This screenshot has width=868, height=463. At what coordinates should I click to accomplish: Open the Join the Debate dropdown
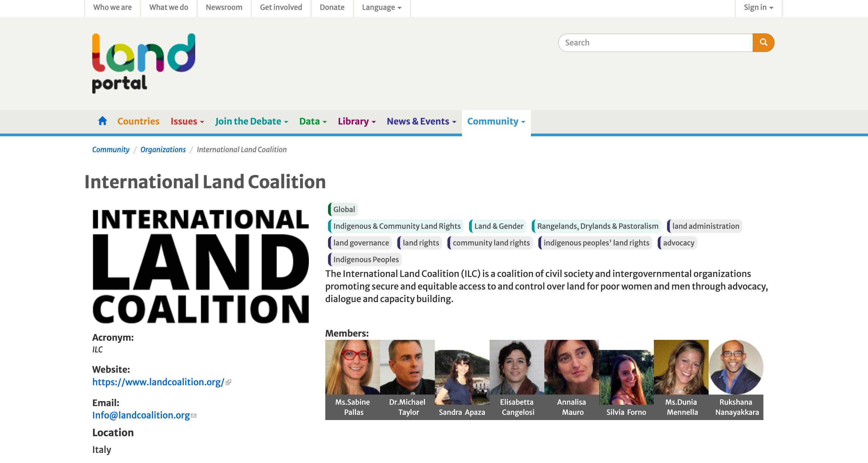click(252, 121)
